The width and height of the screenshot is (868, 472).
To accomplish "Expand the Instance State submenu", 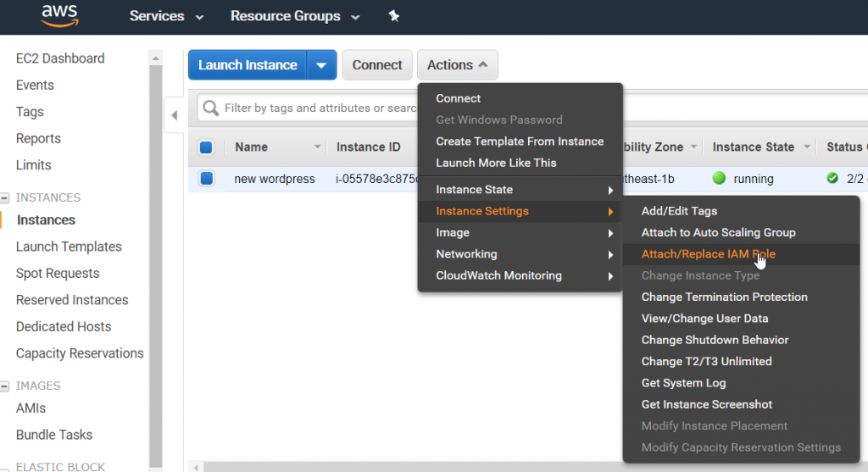I will coord(520,190).
